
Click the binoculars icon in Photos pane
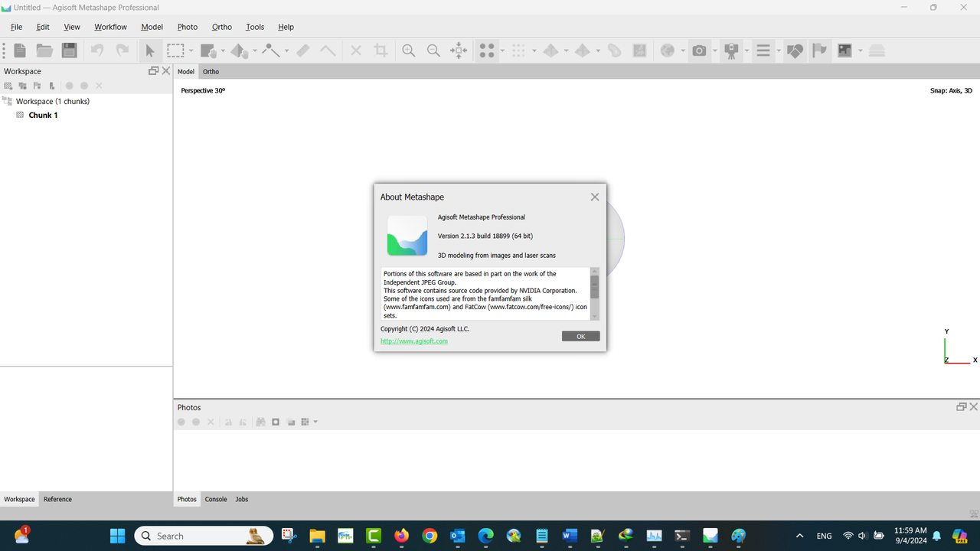(260, 422)
